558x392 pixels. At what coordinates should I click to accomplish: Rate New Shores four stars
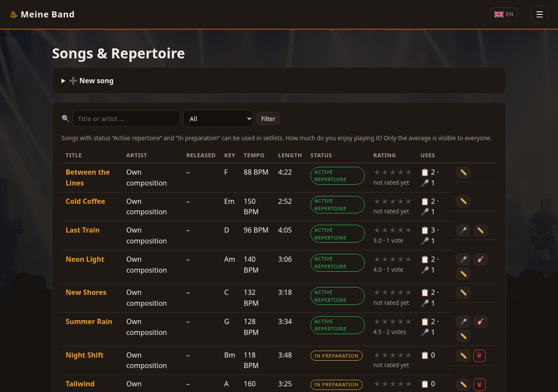point(401,292)
